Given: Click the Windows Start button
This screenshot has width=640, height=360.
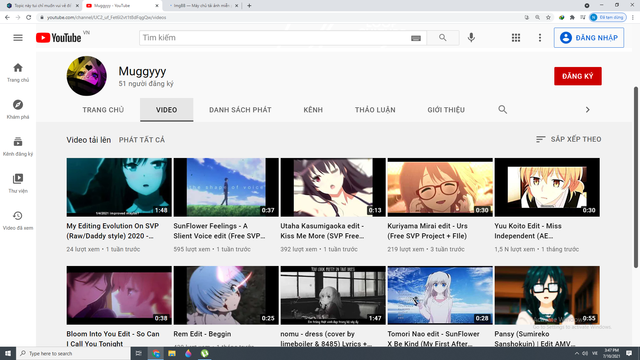Looking at the screenshot, I should point(8,353).
